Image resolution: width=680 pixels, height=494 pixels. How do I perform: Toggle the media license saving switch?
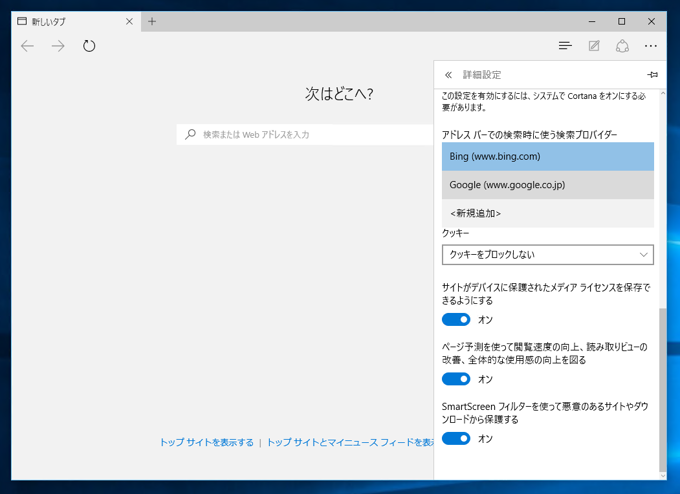click(456, 320)
